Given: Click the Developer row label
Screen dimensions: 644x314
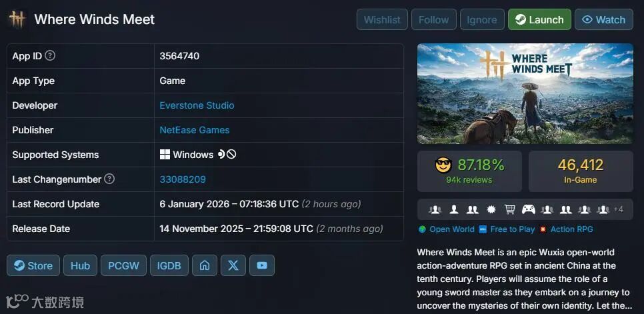Looking at the screenshot, I should [x=35, y=105].
